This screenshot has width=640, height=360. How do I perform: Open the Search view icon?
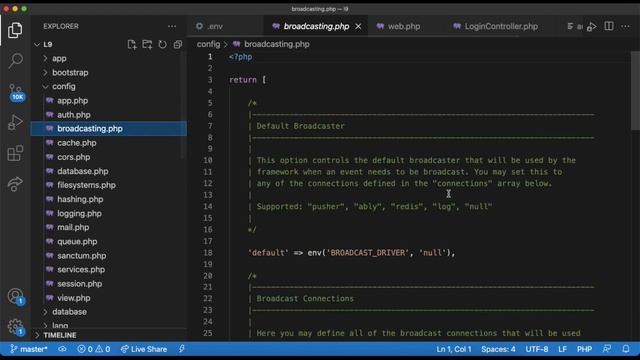(15, 60)
